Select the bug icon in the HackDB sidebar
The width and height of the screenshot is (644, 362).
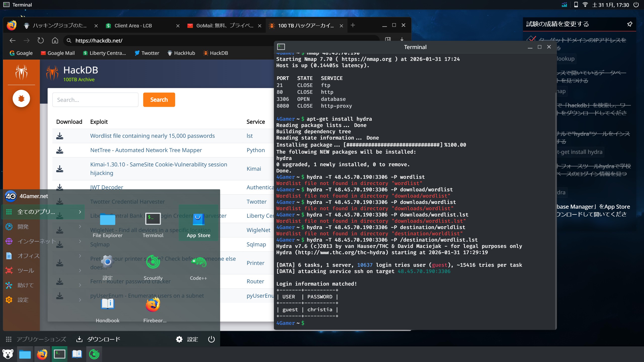(21, 98)
